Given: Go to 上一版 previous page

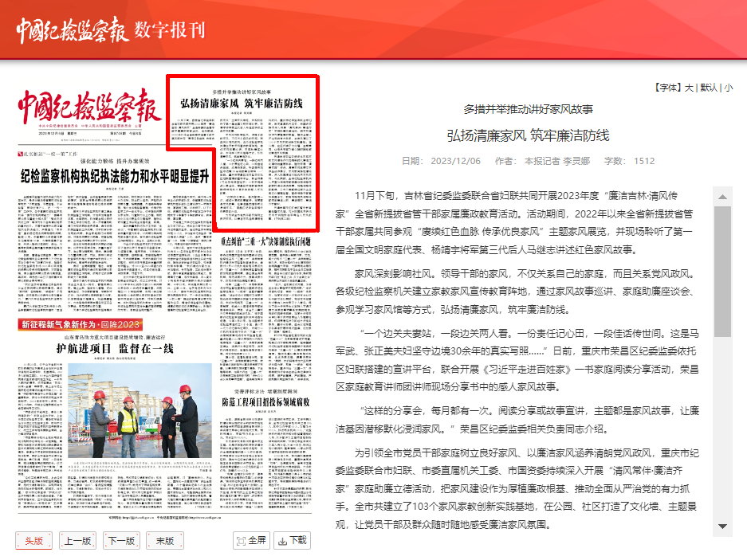Looking at the screenshot, I should (x=77, y=540).
